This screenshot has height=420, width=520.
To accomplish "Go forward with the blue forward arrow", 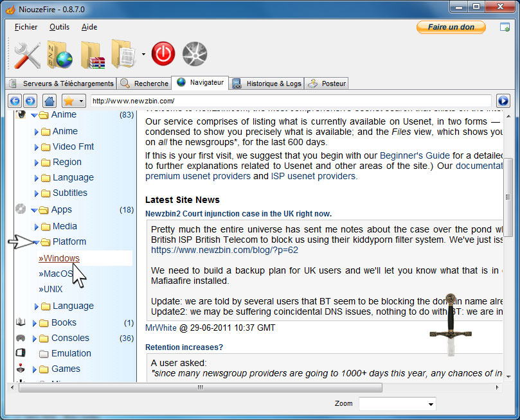I will coord(30,101).
